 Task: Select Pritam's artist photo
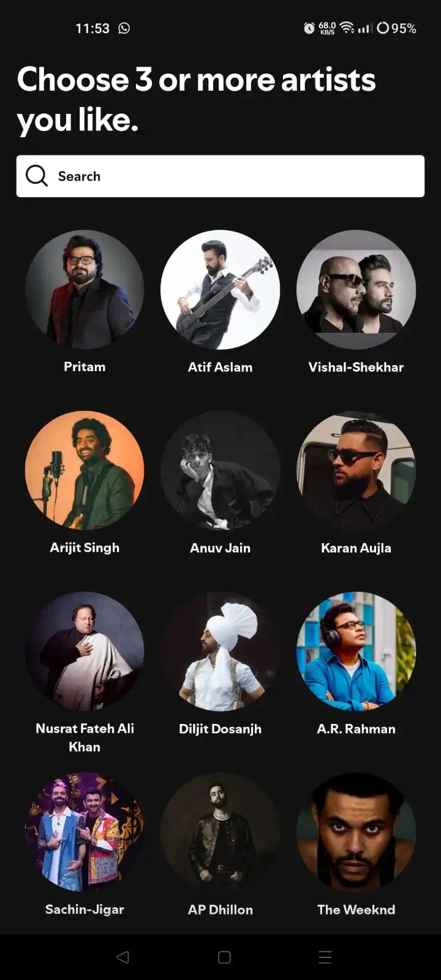coord(85,290)
